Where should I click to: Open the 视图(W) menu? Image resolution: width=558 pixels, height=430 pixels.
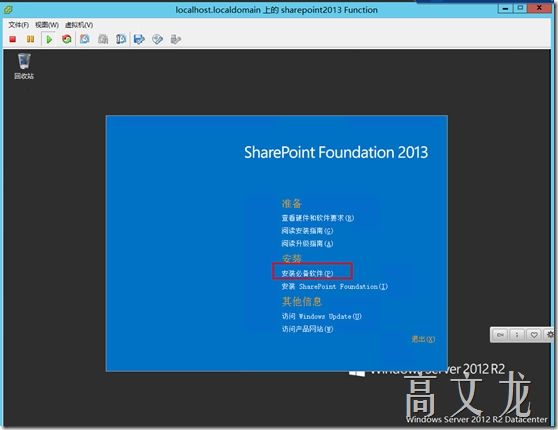(47, 25)
